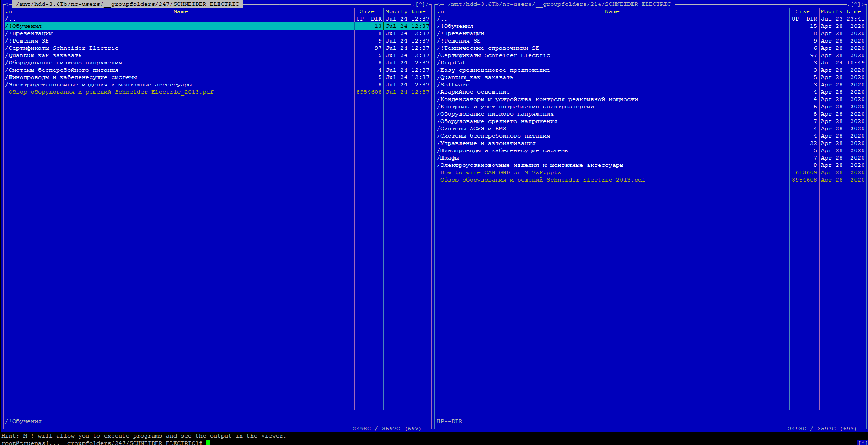Viewport: 868px width, 445px height.
Task: Toggle sort order indicator .n in left panel
Action: tap(9, 11)
